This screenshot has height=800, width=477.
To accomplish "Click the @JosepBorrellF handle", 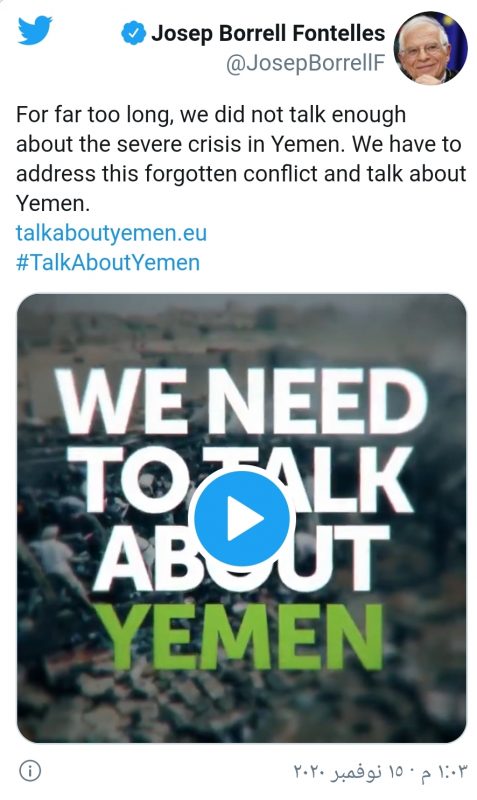I will click(306, 63).
